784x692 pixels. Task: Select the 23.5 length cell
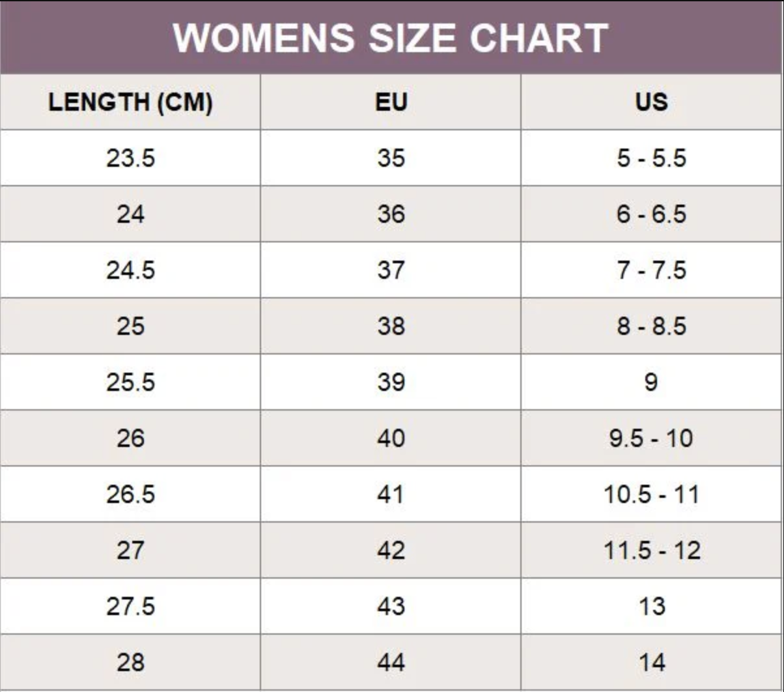point(130,158)
